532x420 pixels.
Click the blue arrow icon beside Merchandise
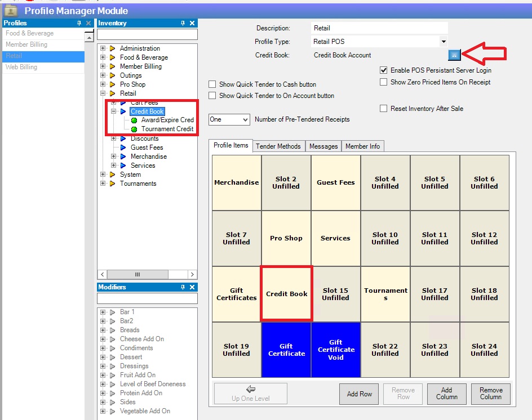[123, 157]
